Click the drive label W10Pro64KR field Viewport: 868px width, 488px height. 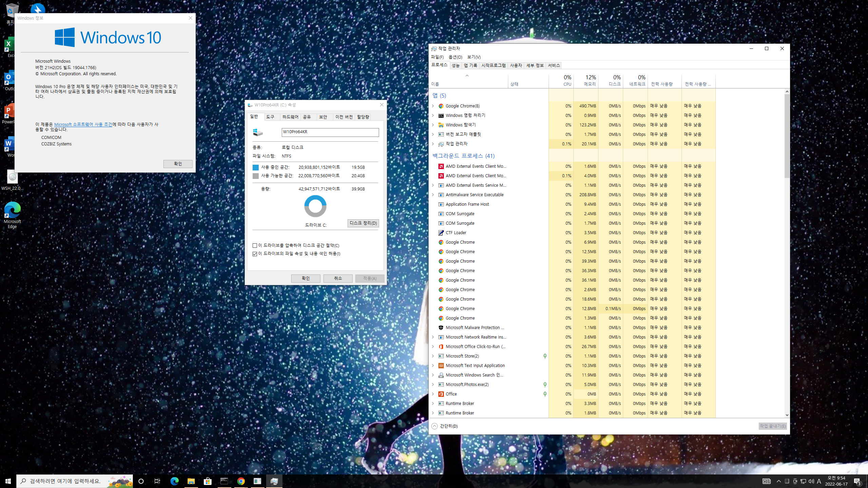pyautogui.click(x=330, y=132)
